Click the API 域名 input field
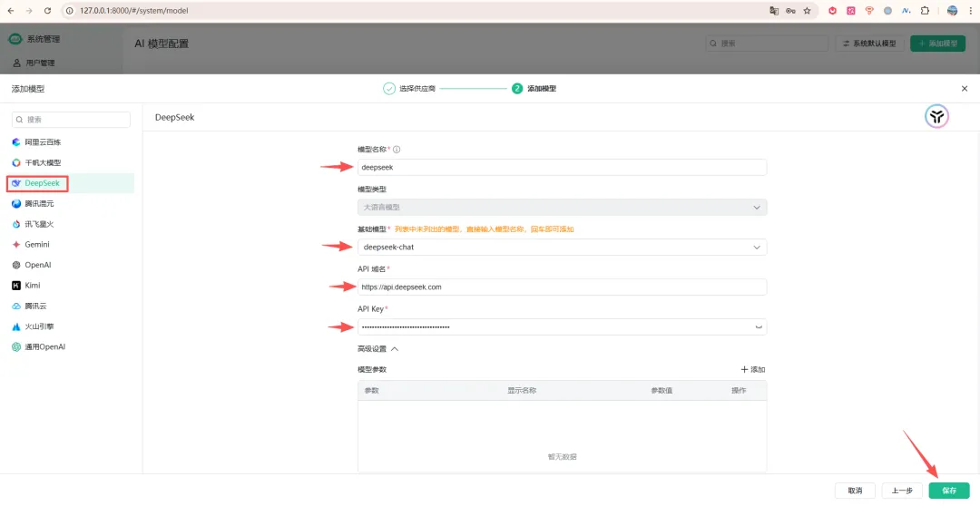 click(562, 287)
